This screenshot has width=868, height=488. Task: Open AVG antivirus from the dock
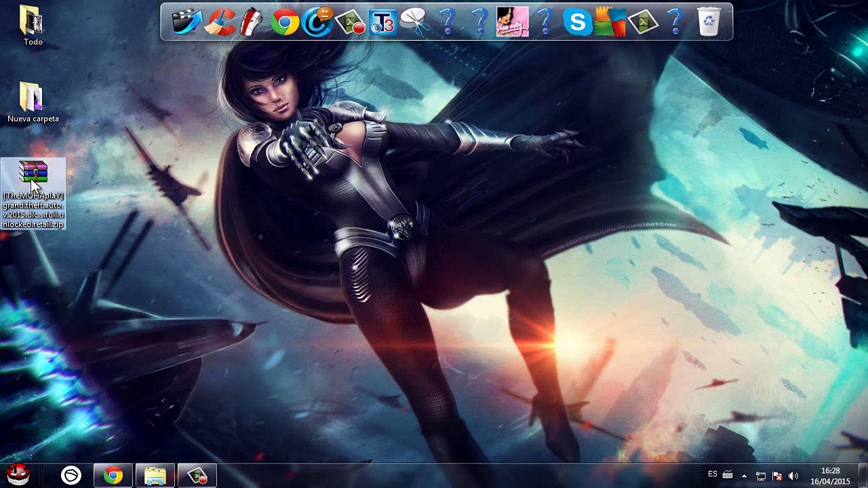[x=610, y=22]
